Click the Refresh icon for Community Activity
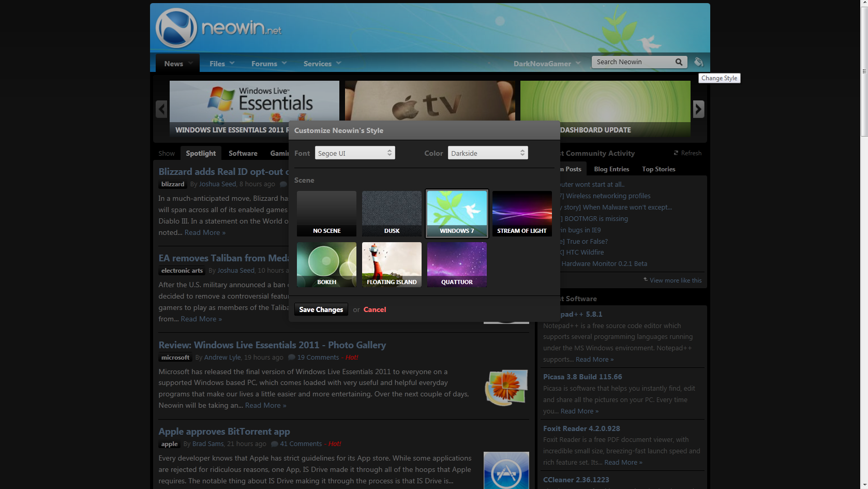The image size is (868, 489). click(x=677, y=153)
